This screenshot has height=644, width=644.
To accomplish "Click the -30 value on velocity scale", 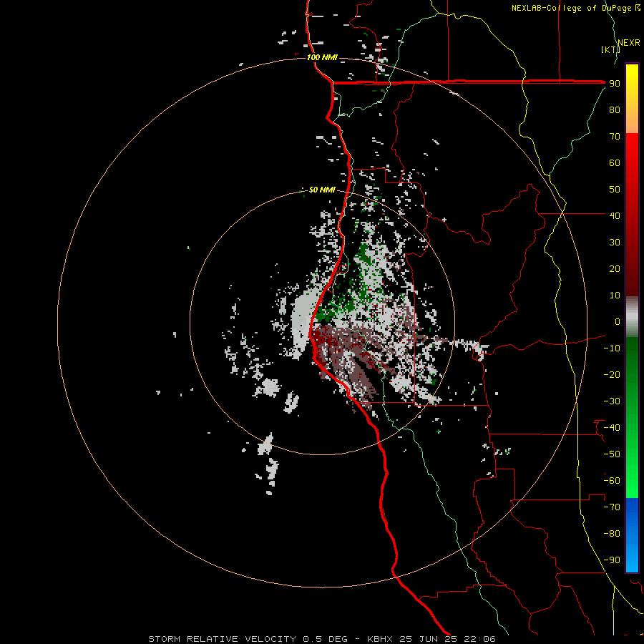I will [612, 401].
